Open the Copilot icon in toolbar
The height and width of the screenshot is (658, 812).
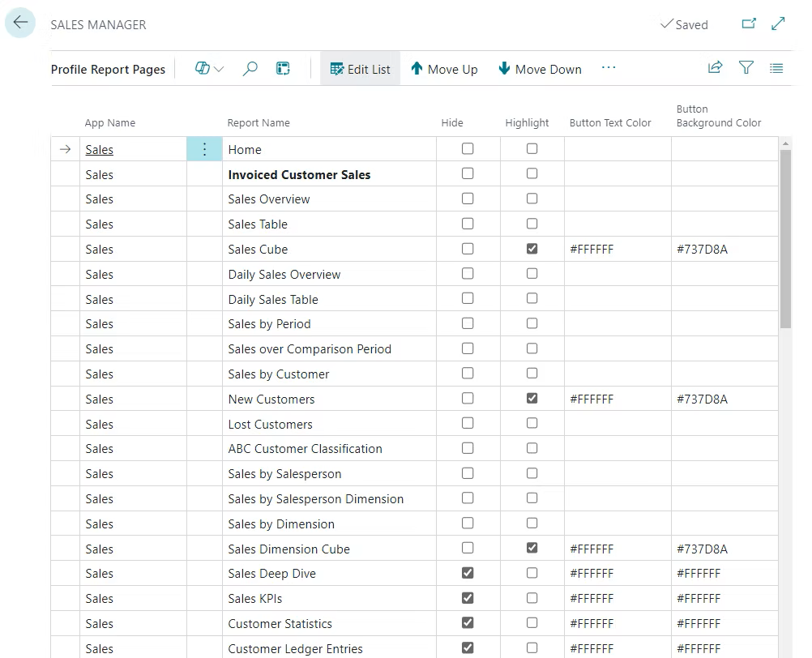point(202,68)
